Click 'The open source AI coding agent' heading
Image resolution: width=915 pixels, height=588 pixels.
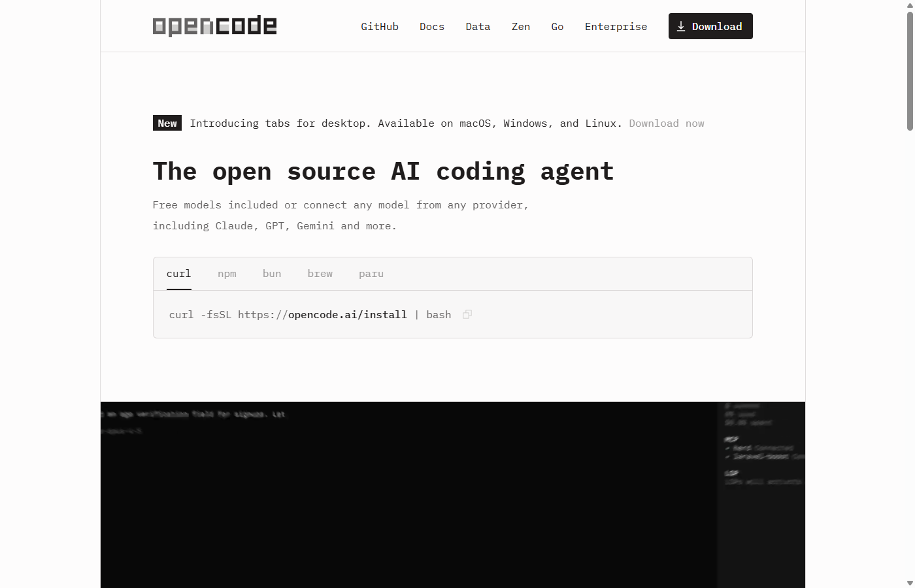click(383, 171)
